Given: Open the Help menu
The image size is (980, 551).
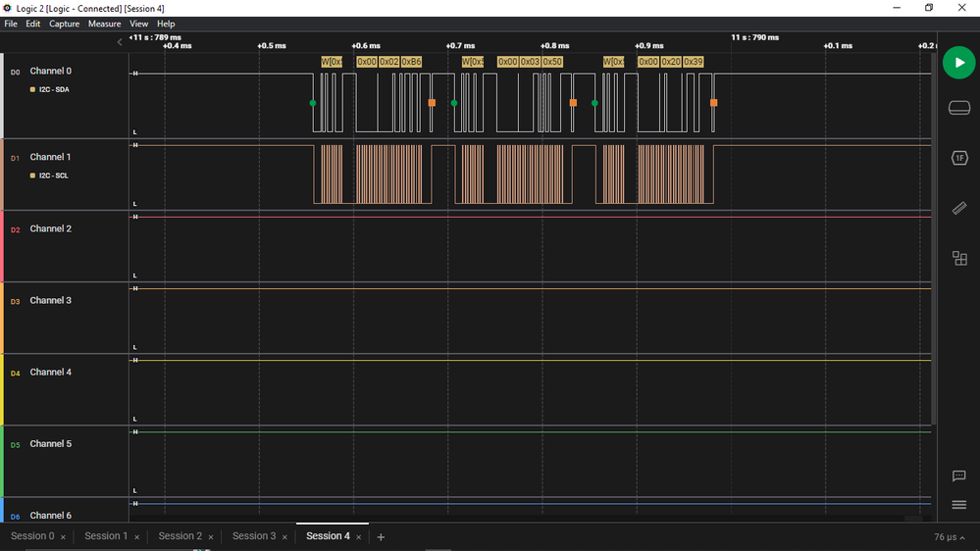Looking at the screenshot, I should [x=166, y=24].
